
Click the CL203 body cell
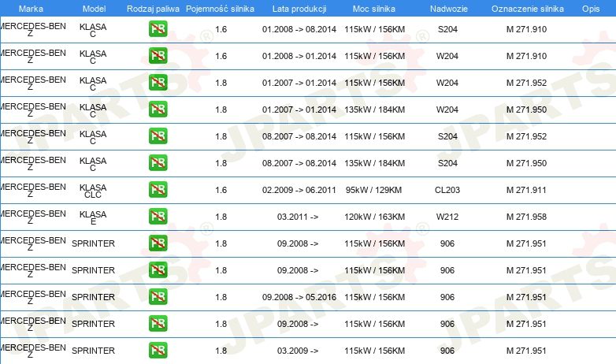click(447, 190)
